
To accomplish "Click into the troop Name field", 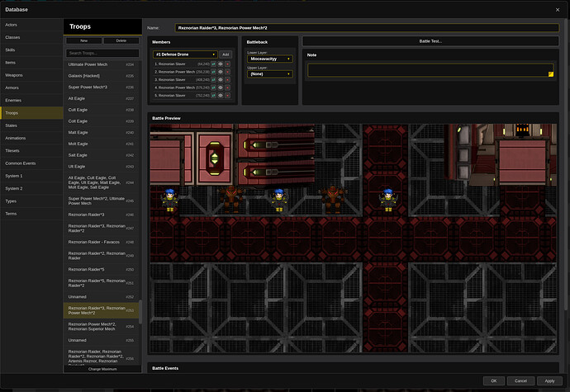I will click(x=367, y=28).
